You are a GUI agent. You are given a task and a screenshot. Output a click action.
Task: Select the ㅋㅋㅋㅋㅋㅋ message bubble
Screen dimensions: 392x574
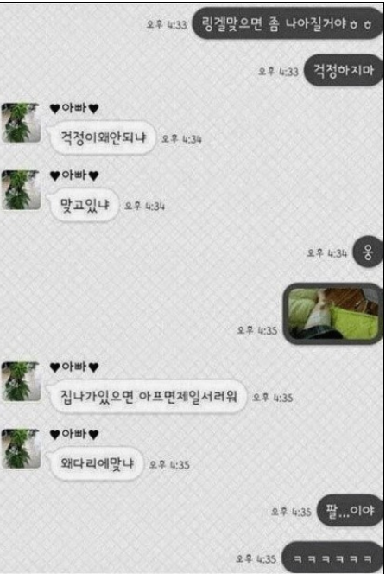(332, 558)
